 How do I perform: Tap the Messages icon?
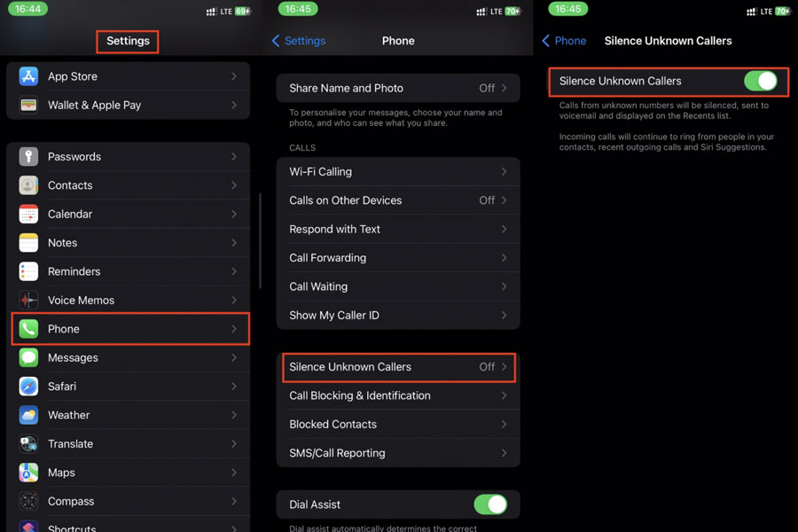click(x=28, y=357)
